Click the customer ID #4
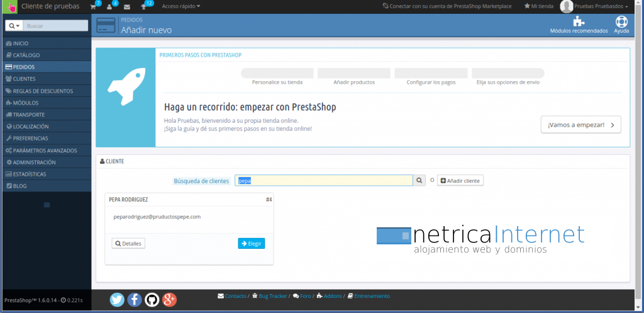The image size is (644, 313). click(269, 200)
